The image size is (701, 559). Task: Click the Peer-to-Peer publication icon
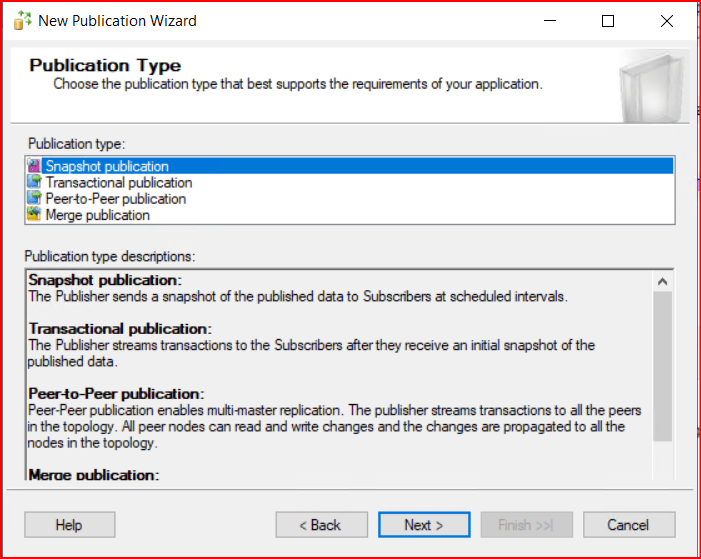click(x=35, y=199)
